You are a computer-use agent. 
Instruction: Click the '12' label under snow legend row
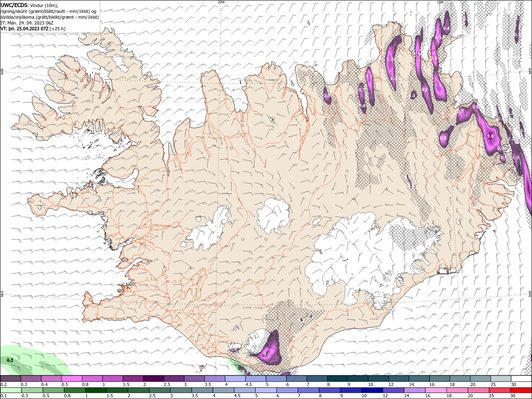[x=391, y=384]
